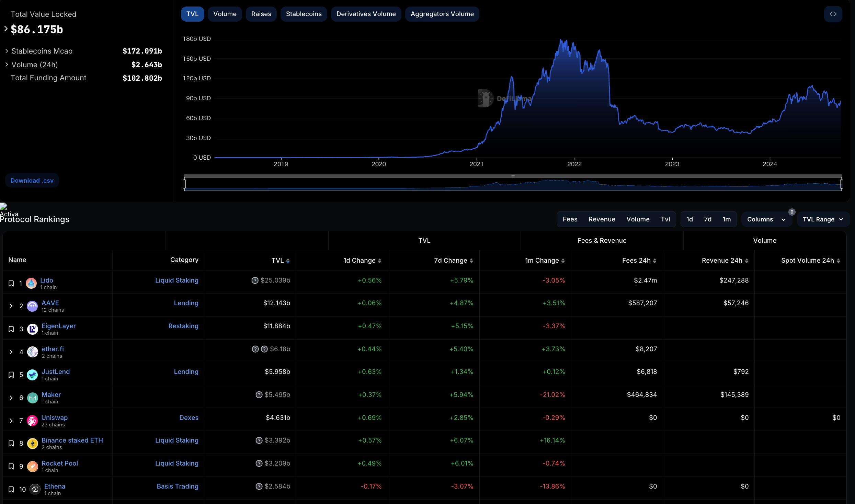Select the Derivatives Volume chart tab
Viewport: 855px width, 504px height.
(366, 14)
